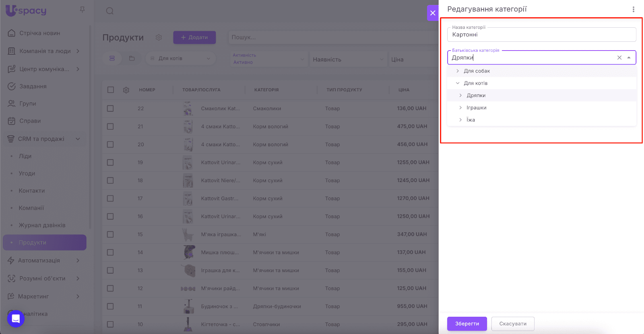Check the box for product 15
The width and height of the screenshot is (644, 334).
(110, 234)
